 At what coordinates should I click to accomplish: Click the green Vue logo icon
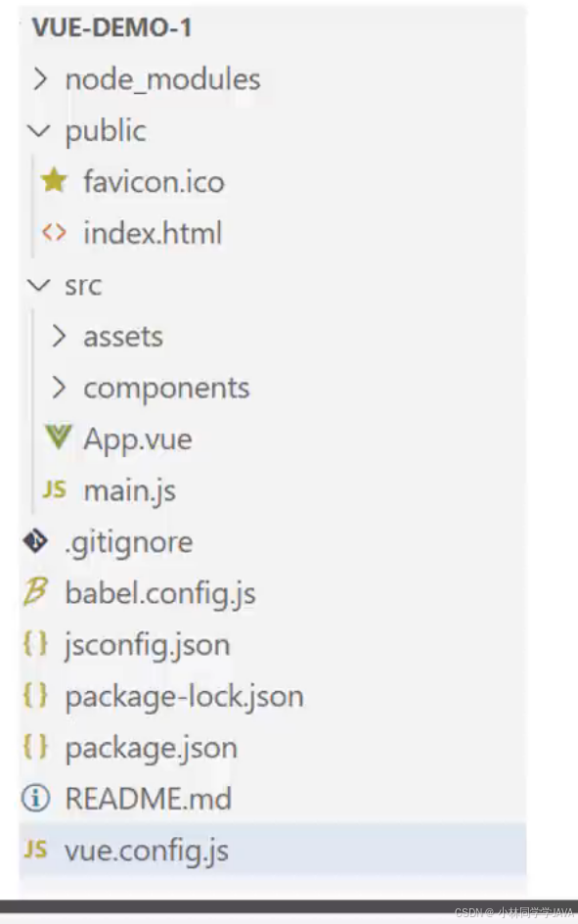pyautogui.click(x=59, y=438)
